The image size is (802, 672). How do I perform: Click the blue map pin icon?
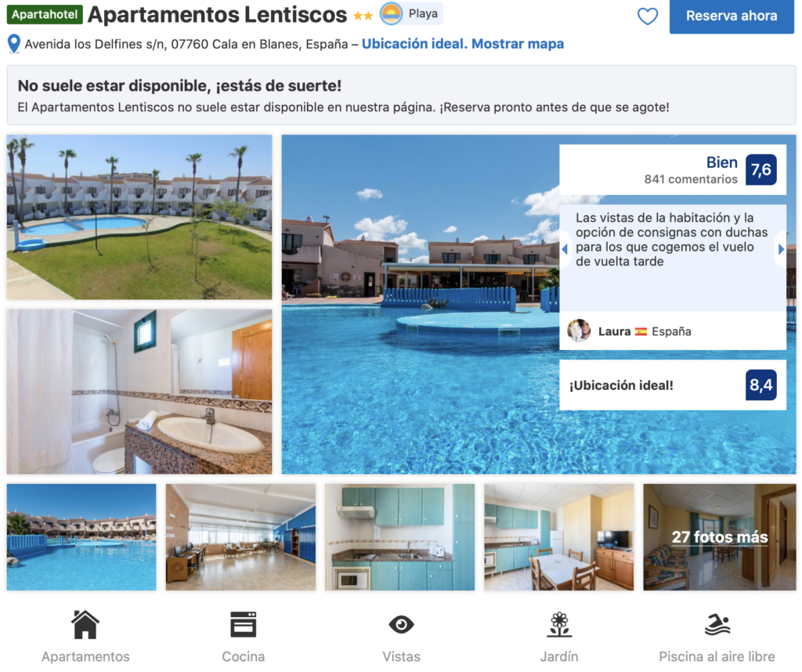tap(14, 44)
